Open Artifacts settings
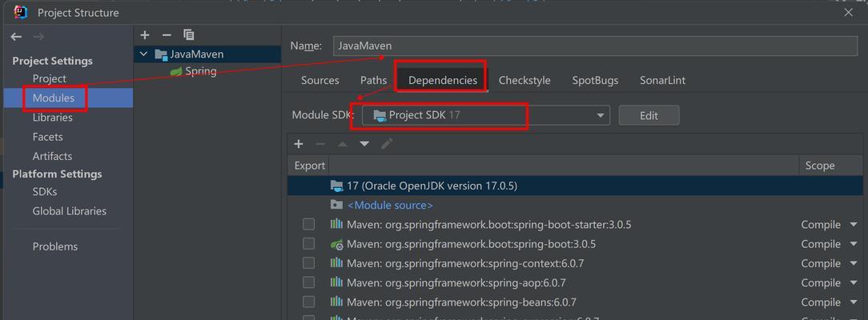Screen dimensions: 868x320 [x=52, y=156]
